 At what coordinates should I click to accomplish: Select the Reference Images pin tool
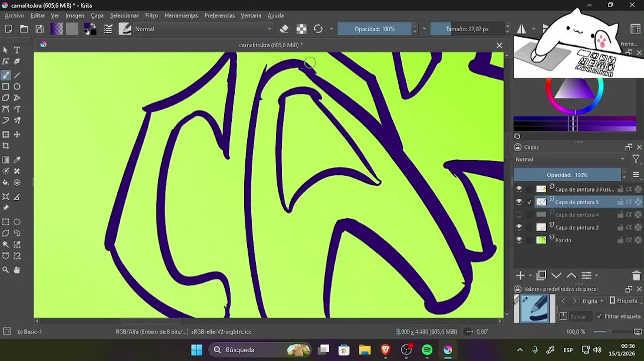pos(6,208)
